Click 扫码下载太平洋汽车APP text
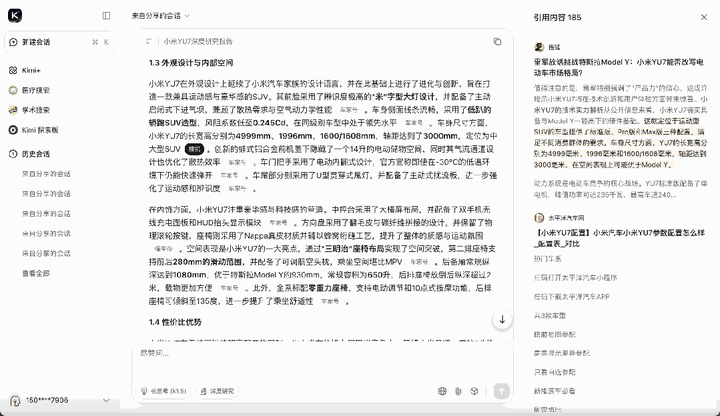This screenshot has height=416, width=720. click(571, 297)
